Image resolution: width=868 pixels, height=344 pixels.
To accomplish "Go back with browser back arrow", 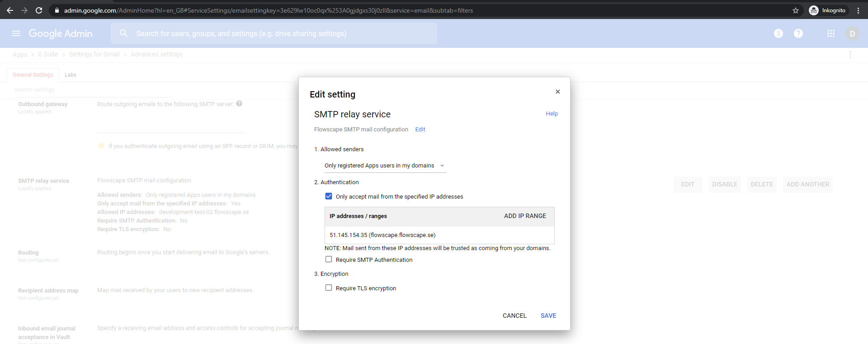I will 10,10.
